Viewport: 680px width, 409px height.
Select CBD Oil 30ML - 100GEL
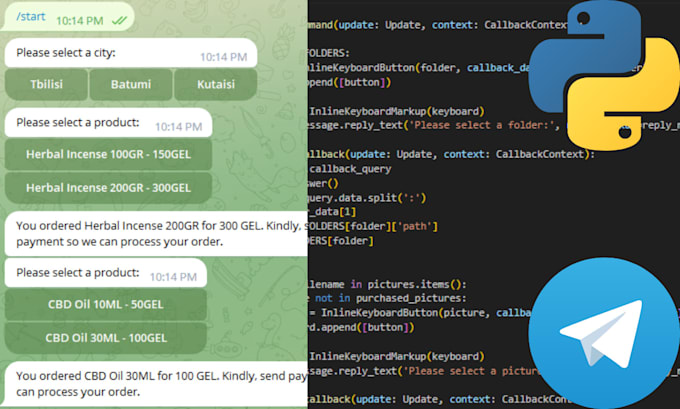[106, 337]
